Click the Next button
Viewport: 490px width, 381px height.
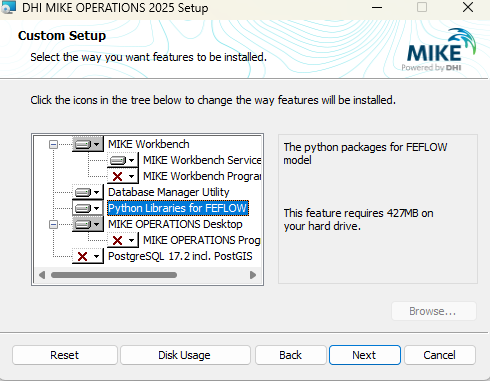coord(365,355)
